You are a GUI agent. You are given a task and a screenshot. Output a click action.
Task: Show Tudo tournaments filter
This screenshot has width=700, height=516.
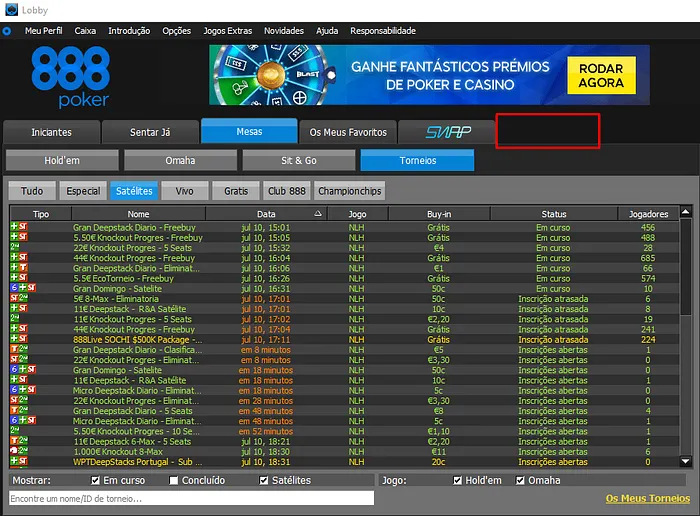click(x=32, y=191)
